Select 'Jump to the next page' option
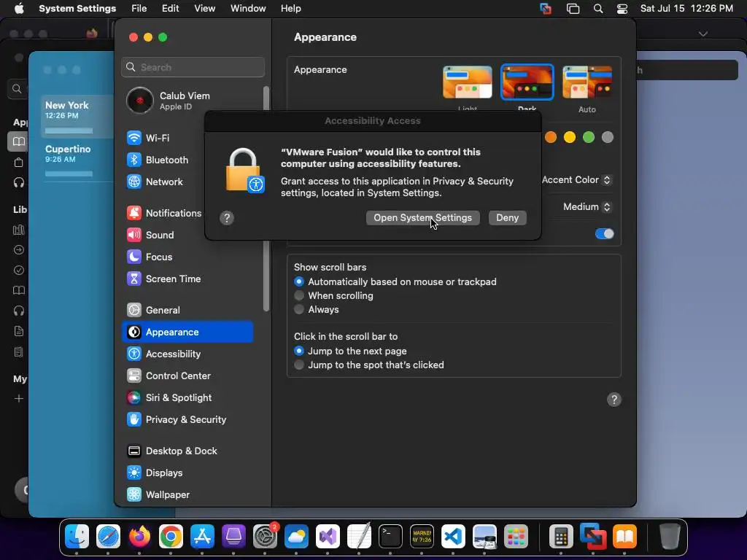747x560 pixels. (299, 351)
